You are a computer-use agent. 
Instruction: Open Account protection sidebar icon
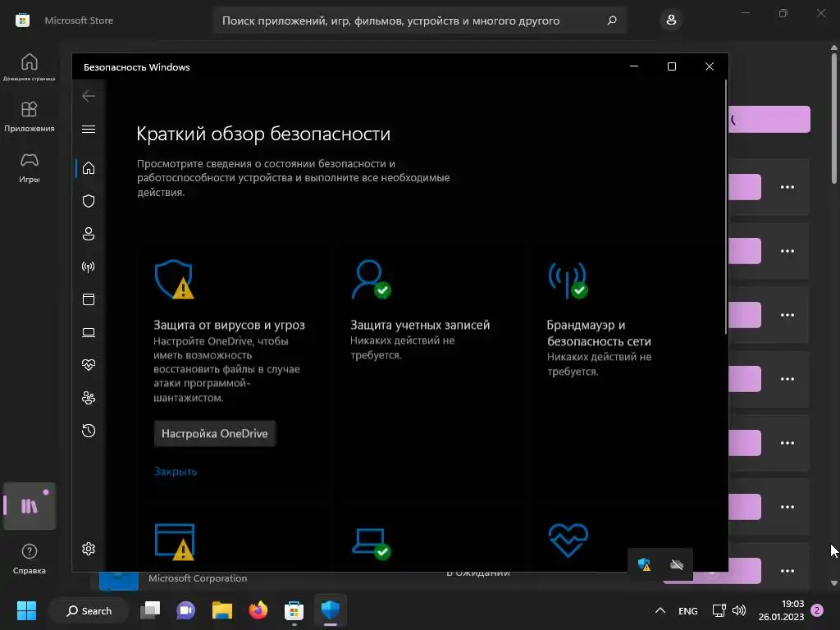click(89, 234)
